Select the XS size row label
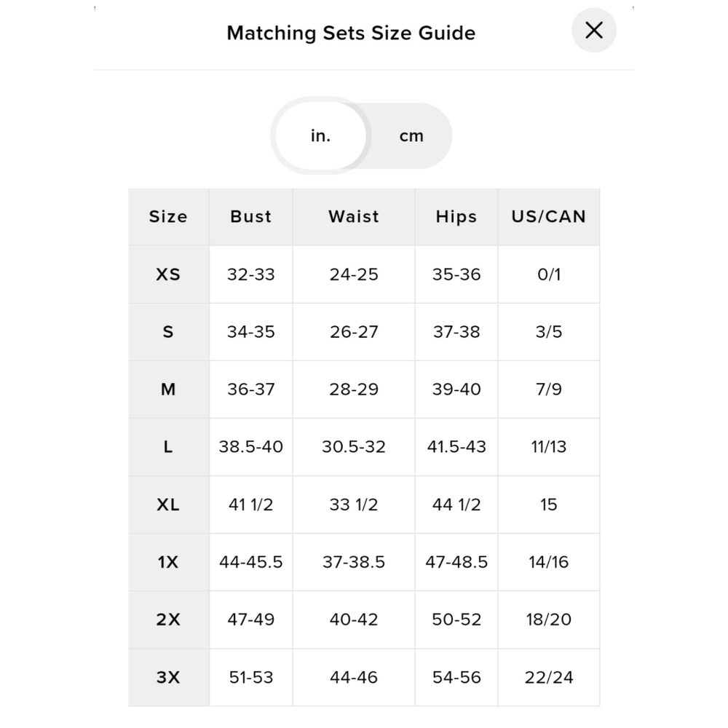728x728 pixels. click(x=169, y=274)
